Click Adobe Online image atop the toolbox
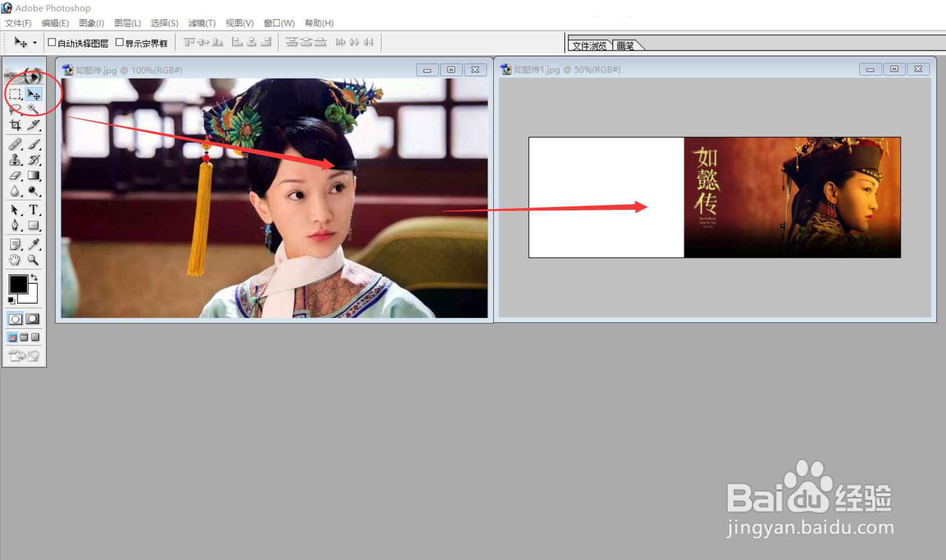This screenshot has height=560, width=946. click(24, 76)
